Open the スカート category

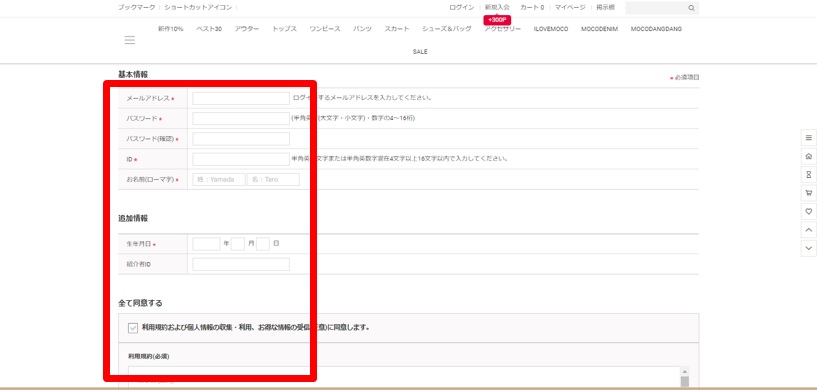(397, 29)
